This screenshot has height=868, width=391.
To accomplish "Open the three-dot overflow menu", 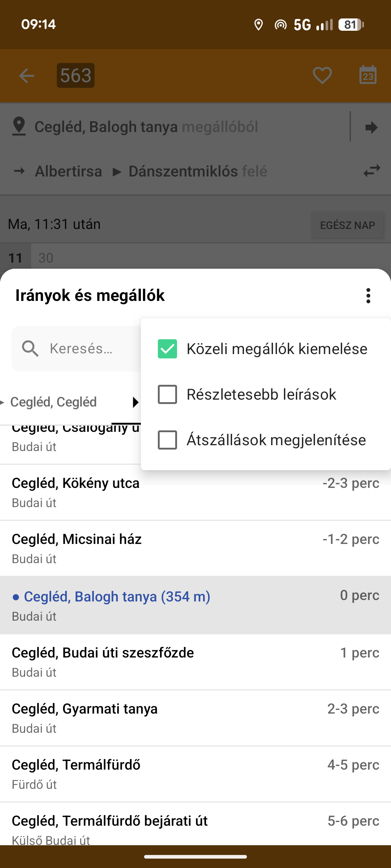I will pyautogui.click(x=368, y=296).
